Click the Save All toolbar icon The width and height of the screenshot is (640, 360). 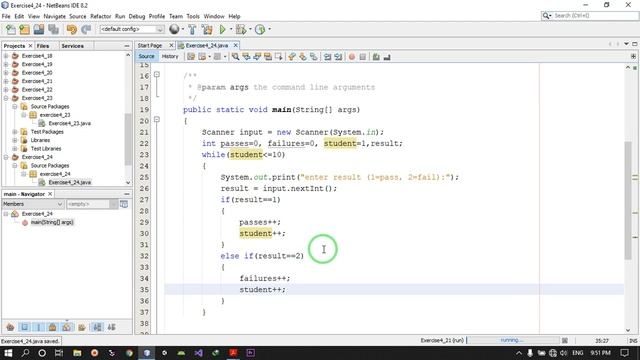click(x=53, y=29)
